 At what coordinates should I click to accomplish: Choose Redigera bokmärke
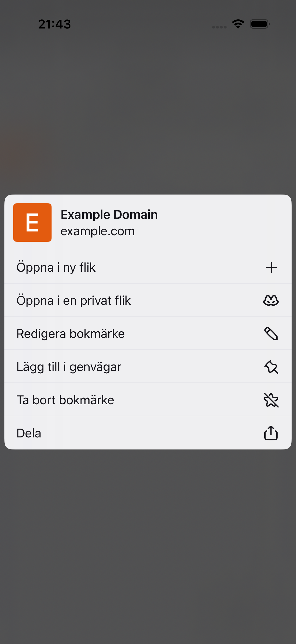point(148,334)
